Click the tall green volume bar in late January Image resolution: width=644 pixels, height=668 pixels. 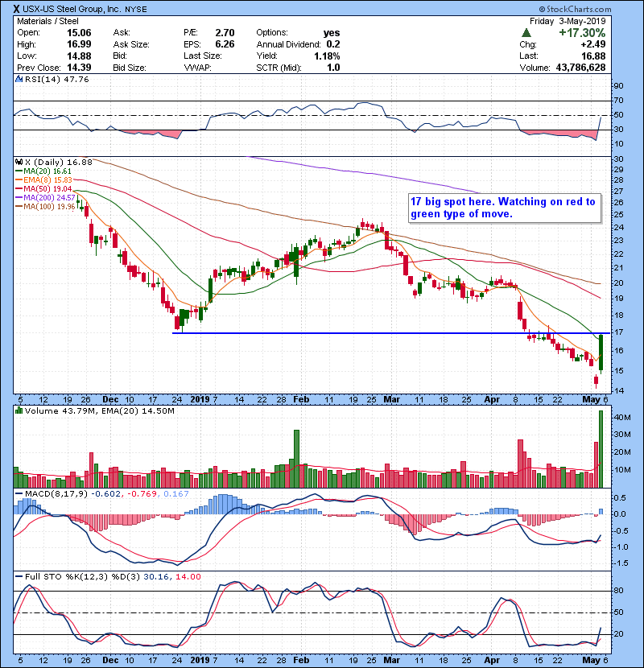pos(296,459)
